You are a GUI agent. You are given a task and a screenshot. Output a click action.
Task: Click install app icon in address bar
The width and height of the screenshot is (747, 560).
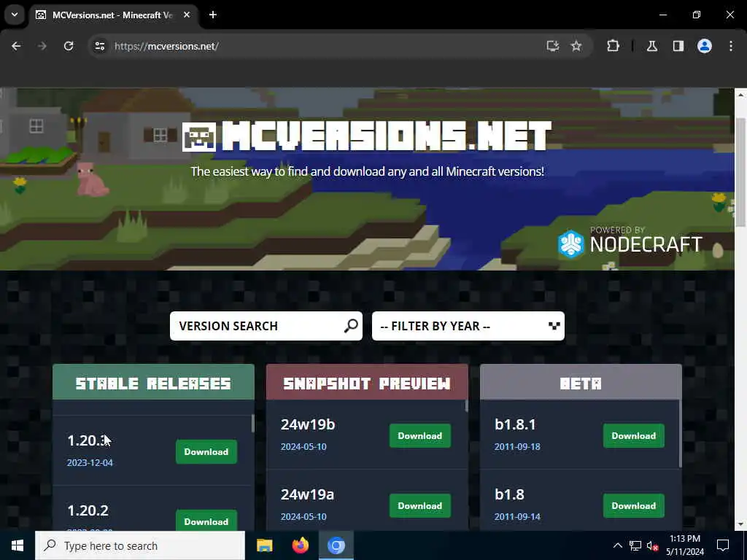(x=553, y=46)
